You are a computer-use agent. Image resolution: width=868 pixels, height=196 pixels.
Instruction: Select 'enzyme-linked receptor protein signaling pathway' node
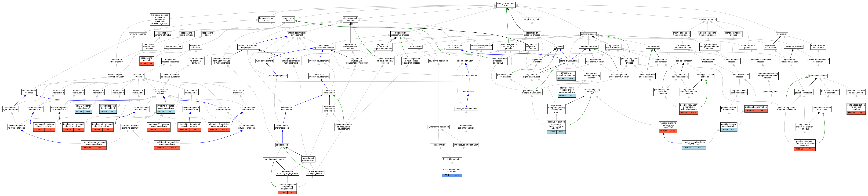pyautogui.click(x=567, y=92)
